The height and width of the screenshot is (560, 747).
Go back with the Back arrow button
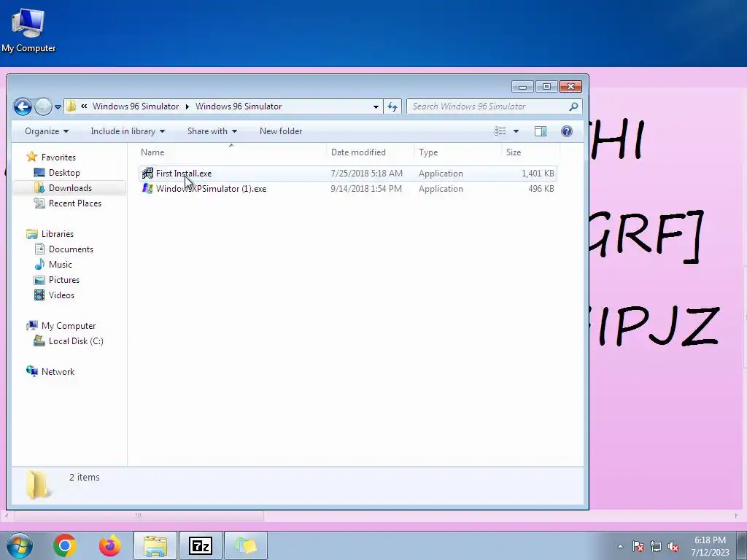pyautogui.click(x=23, y=106)
